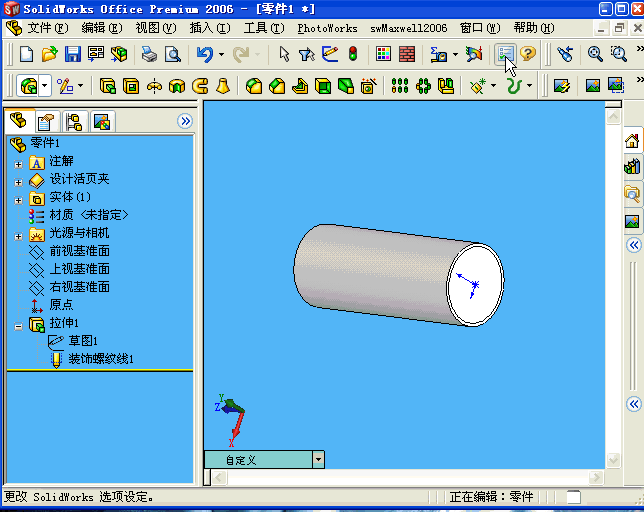The image size is (644, 512).
Task: Select the Fillet feature icon
Action: [x=254, y=86]
